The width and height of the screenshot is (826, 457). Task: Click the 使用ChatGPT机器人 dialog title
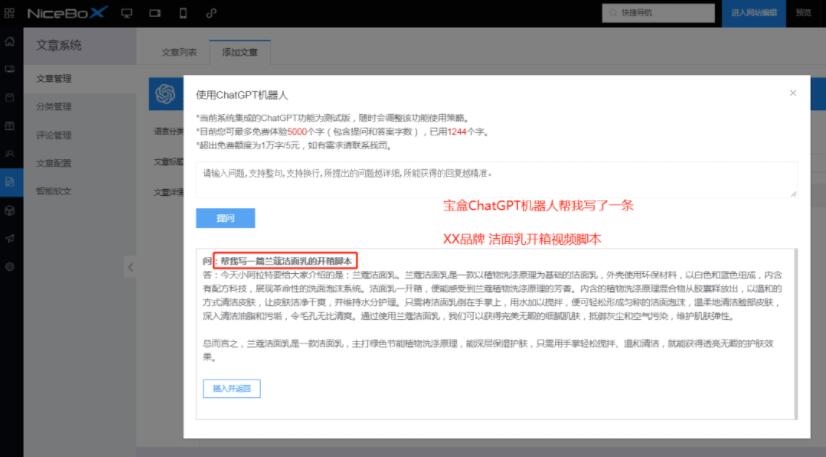[x=242, y=95]
